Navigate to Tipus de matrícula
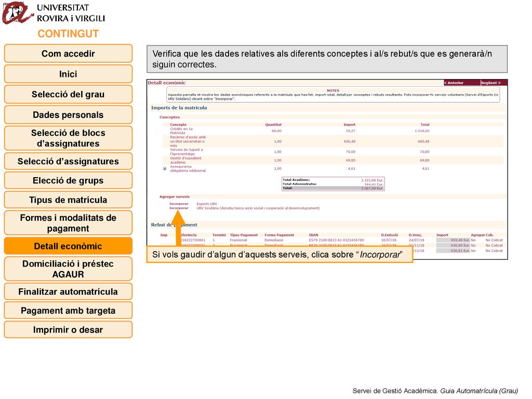 pyautogui.click(x=68, y=200)
